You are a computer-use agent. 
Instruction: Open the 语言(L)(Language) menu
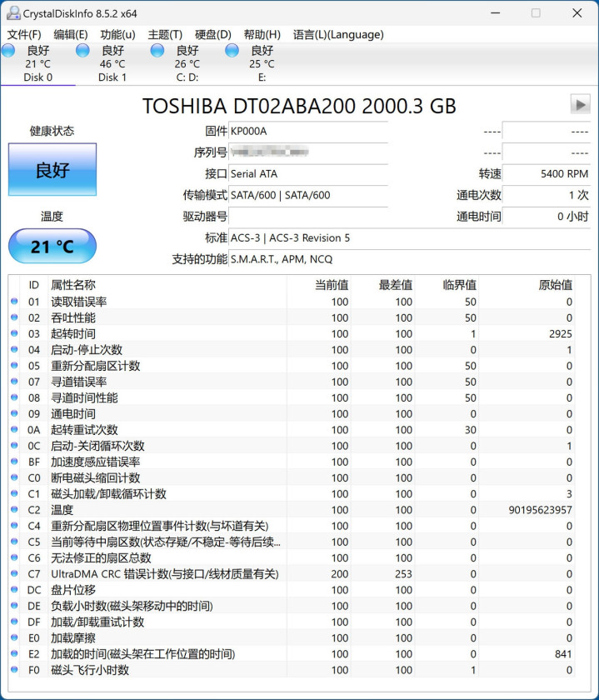[x=338, y=34]
